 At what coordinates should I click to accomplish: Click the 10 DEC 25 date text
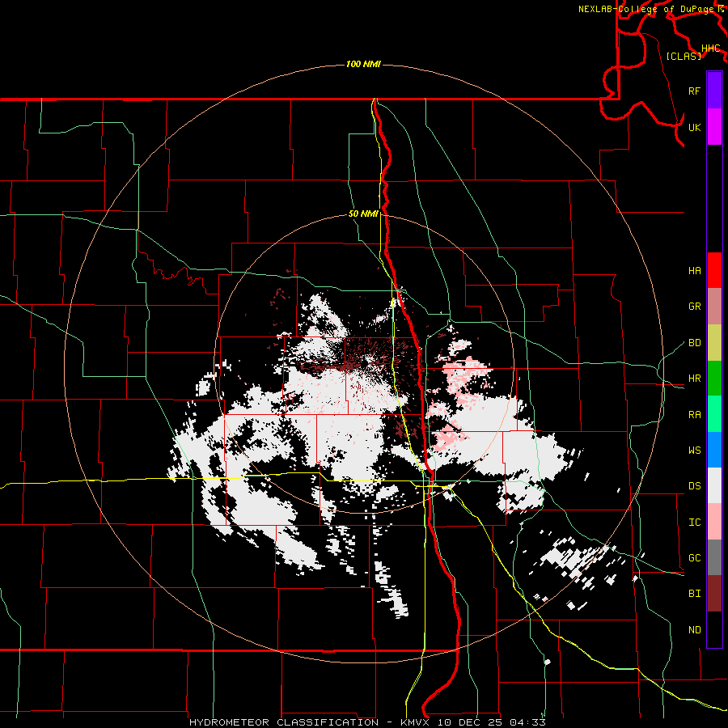point(470,722)
